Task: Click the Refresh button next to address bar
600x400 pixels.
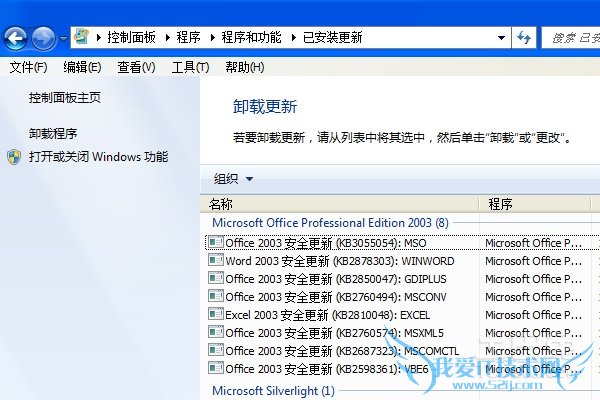Action: (524, 38)
